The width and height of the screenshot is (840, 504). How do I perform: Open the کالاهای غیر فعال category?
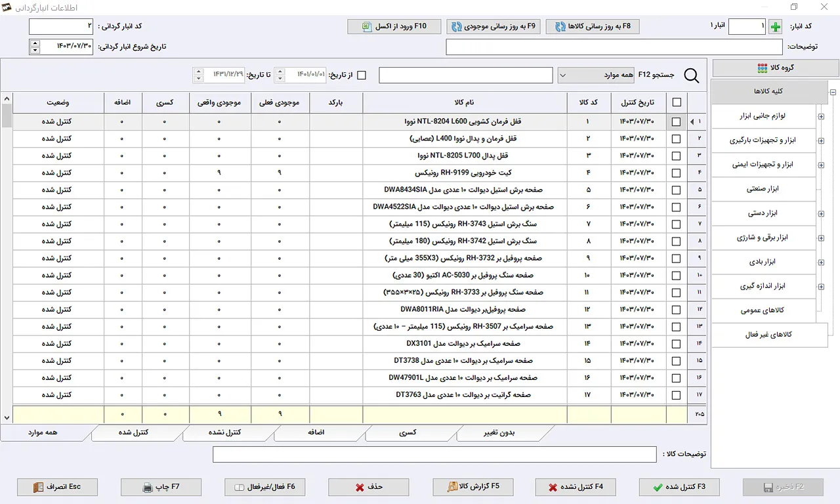[770, 335]
